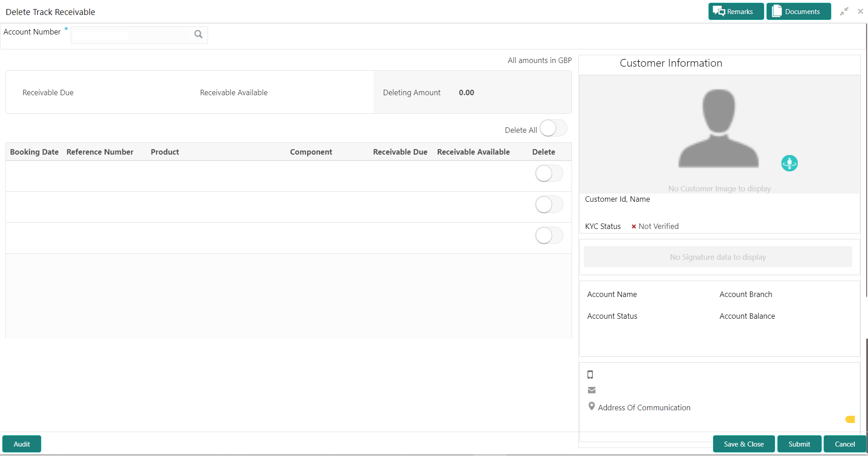Open the Remarks panel

tap(736, 11)
